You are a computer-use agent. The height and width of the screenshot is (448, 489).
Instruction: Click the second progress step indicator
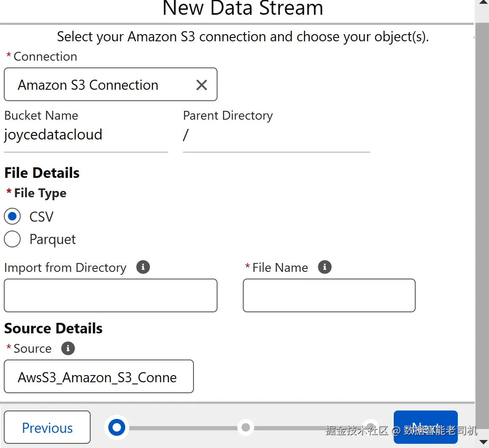click(x=245, y=427)
